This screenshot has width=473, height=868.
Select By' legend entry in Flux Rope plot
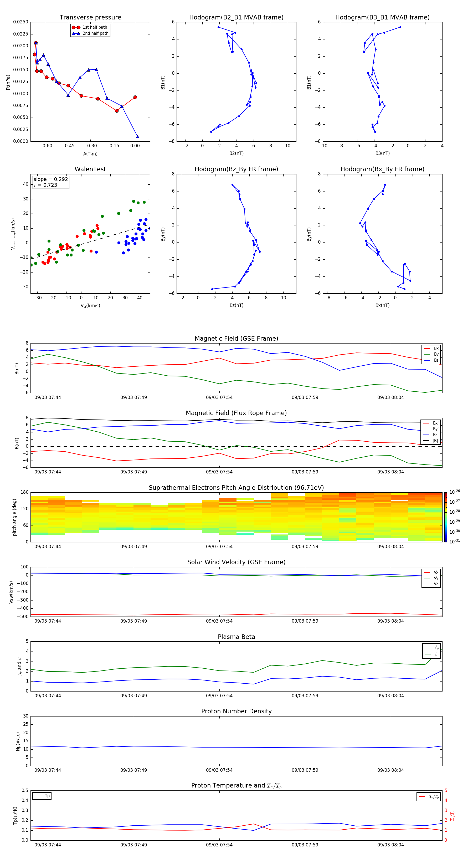pos(431,429)
